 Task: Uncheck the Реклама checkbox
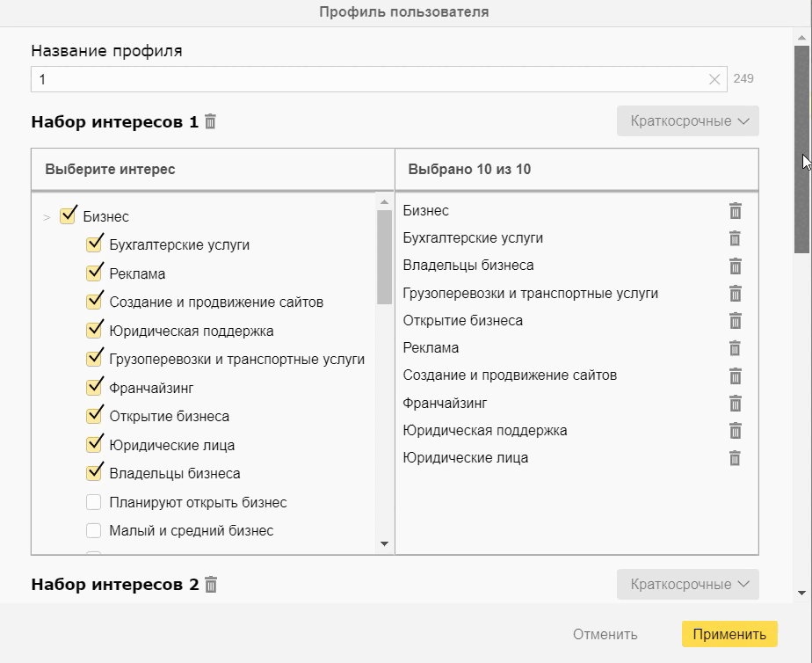94,273
